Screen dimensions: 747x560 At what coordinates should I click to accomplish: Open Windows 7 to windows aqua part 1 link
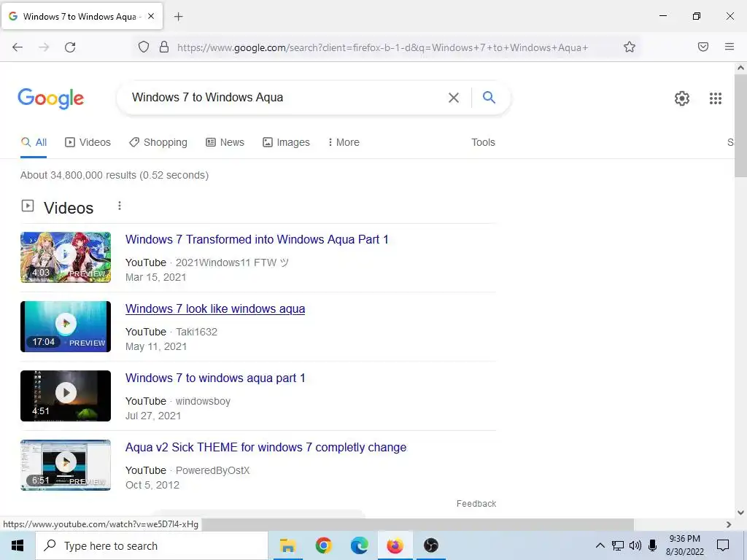tap(215, 378)
